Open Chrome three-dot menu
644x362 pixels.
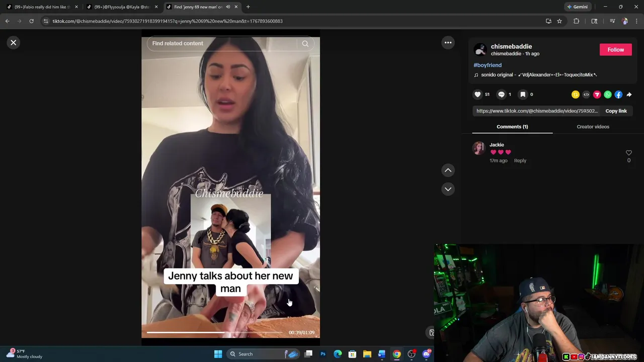pyautogui.click(x=637, y=21)
